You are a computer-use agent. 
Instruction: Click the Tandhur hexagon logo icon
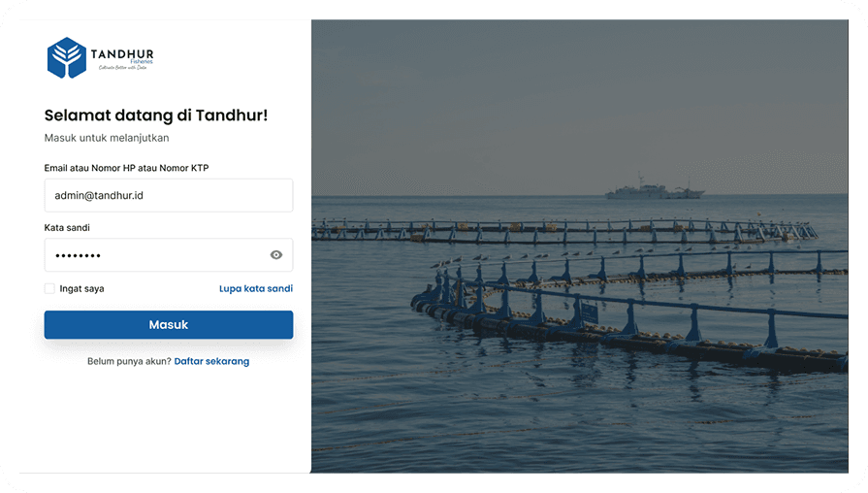pyautogui.click(x=67, y=57)
